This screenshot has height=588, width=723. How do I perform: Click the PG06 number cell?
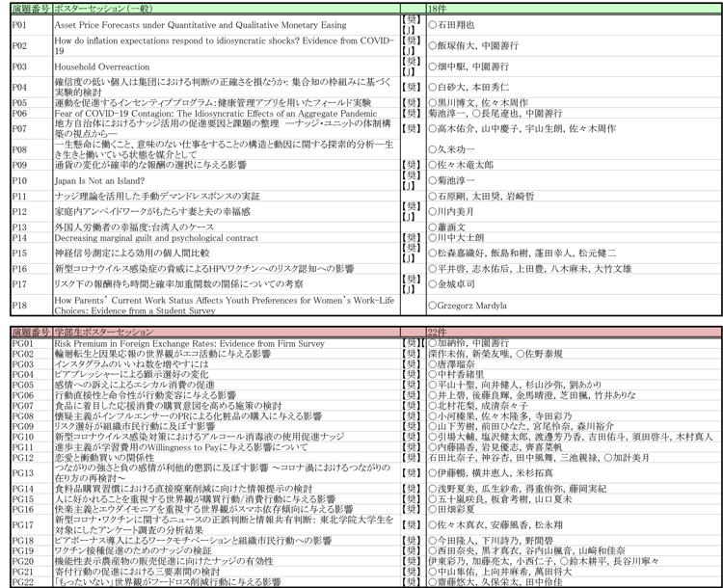[32, 395]
